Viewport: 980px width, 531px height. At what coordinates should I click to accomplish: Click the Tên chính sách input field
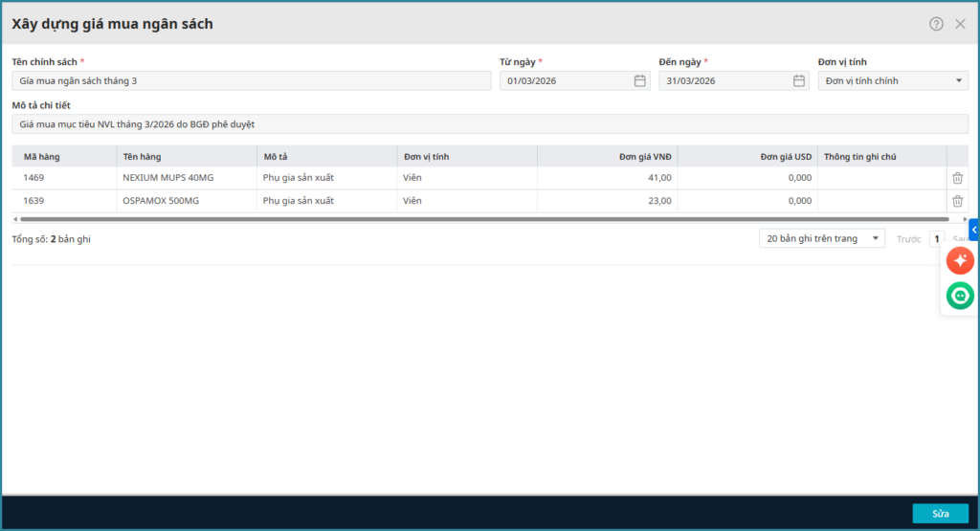[251, 81]
